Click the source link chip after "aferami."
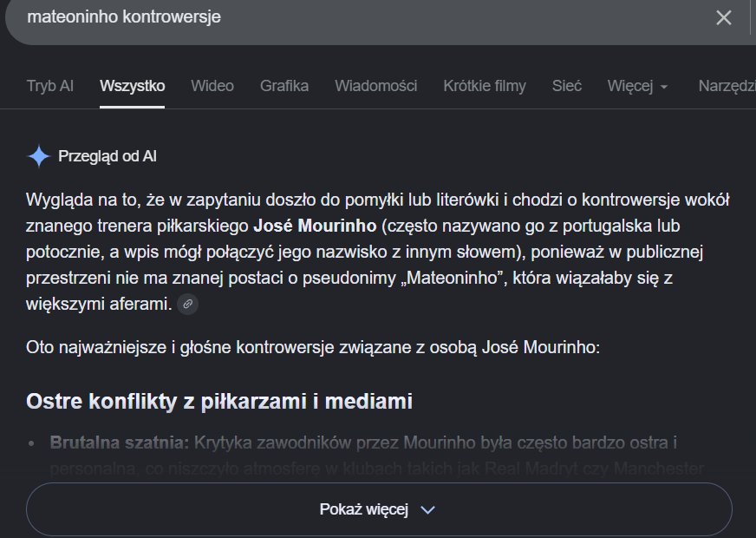756x538 pixels. [187, 304]
